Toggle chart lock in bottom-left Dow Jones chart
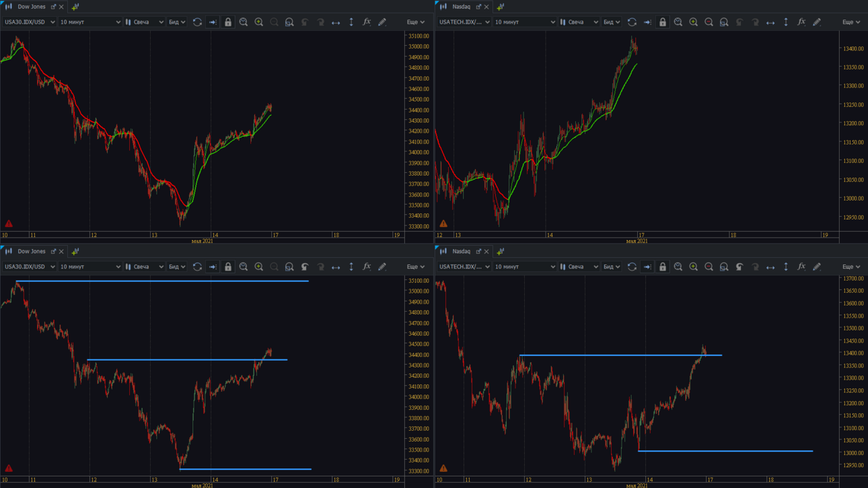The height and width of the screenshot is (488, 868). [x=228, y=267]
